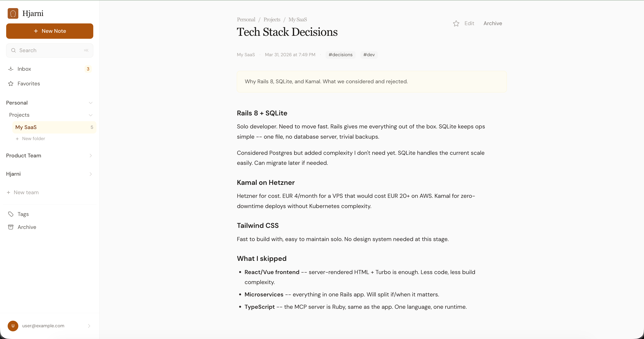Click the Archive box icon in sidebar
This screenshot has height=339, width=644.
(x=11, y=227)
